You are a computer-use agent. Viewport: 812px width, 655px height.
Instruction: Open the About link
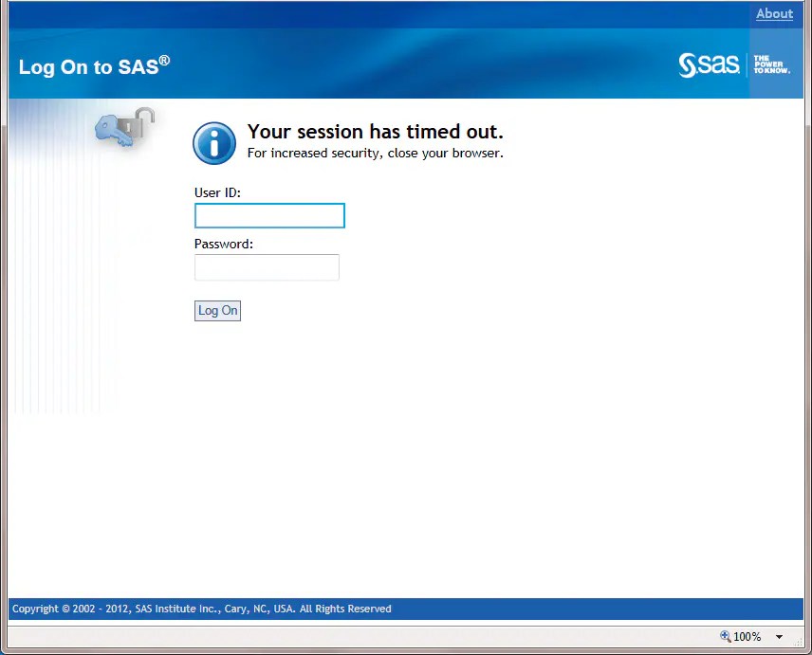pyautogui.click(x=774, y=14)
